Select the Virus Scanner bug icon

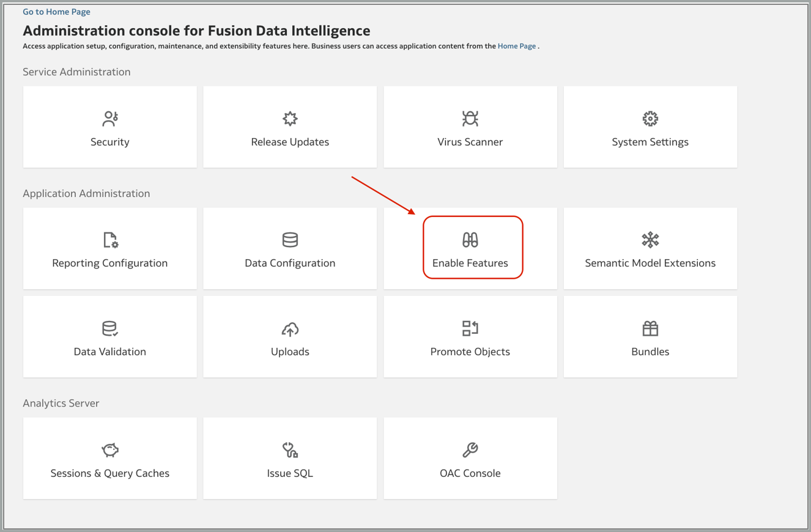click(470, 119)
